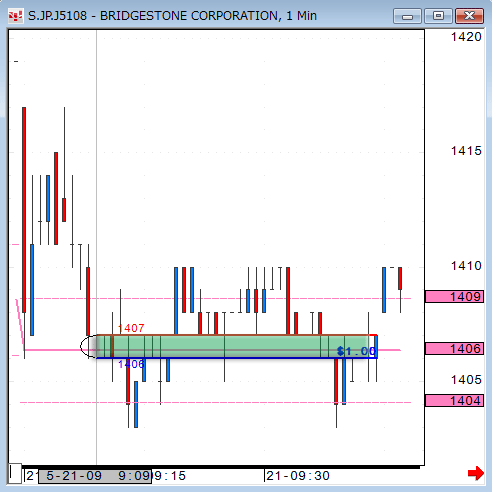This screenshot has height=492, width=492.
Task: Select the pink 1404 price marker
Action: pyautogui.click(x=454, y=400)
